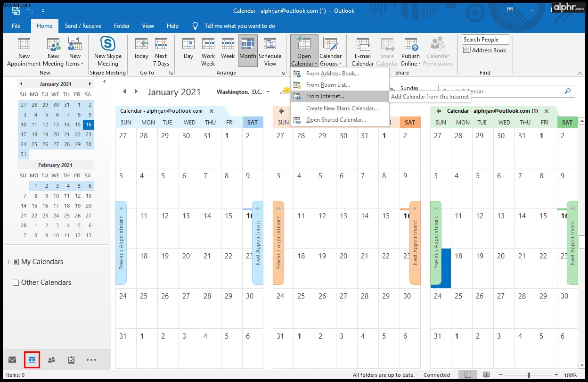Show the Next 7 Days
Image resolution: width=588 pixels, height=382 pixels.
pyautogui.click(x=161, y=52)
